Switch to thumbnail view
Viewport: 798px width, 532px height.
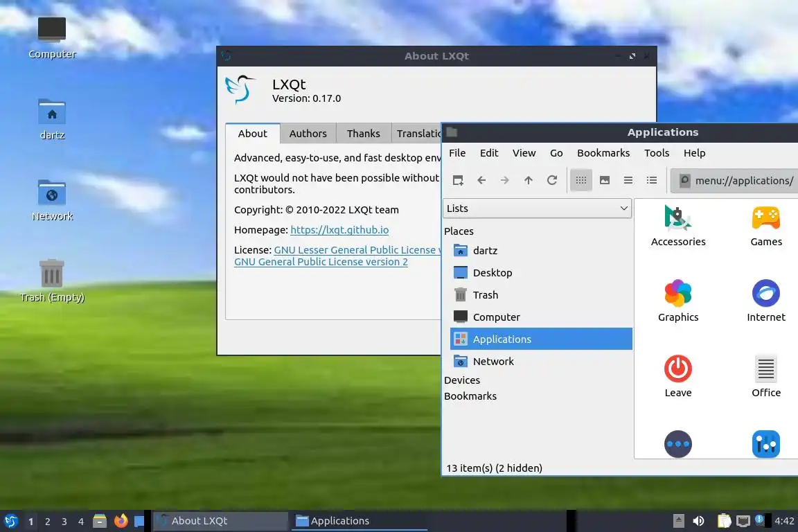[605, 180]
